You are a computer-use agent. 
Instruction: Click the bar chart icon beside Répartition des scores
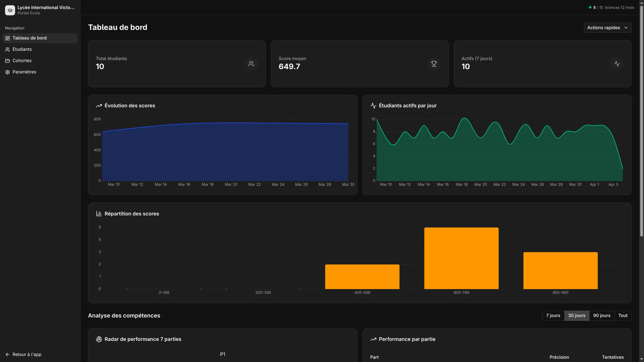[99, 213]
